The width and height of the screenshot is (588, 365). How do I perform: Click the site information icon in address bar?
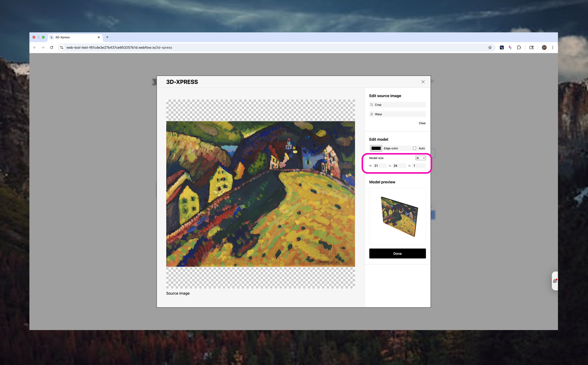62,47
